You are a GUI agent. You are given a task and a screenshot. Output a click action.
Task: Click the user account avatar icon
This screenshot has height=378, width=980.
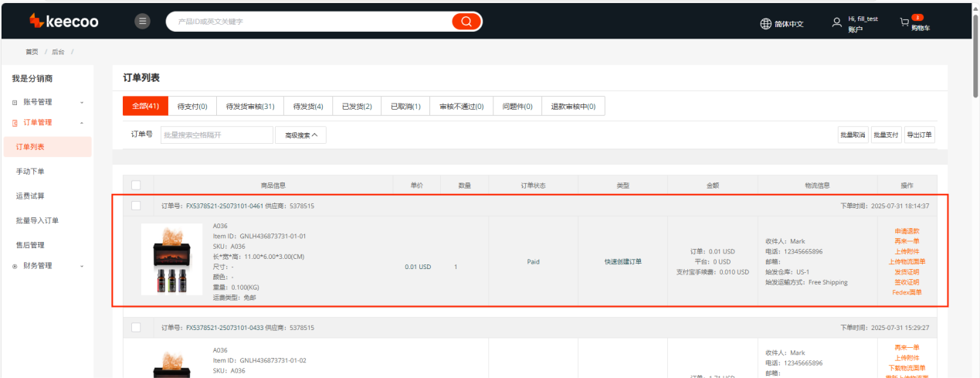pos(836,23)
